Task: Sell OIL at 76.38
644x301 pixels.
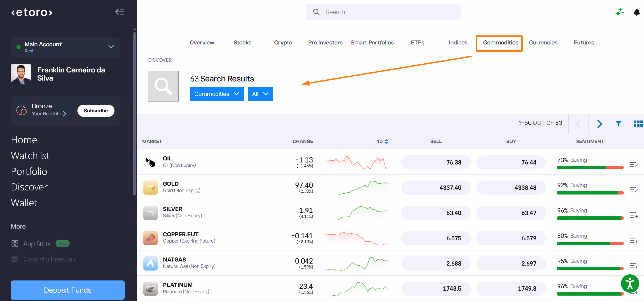Action: tap(436, 162)
